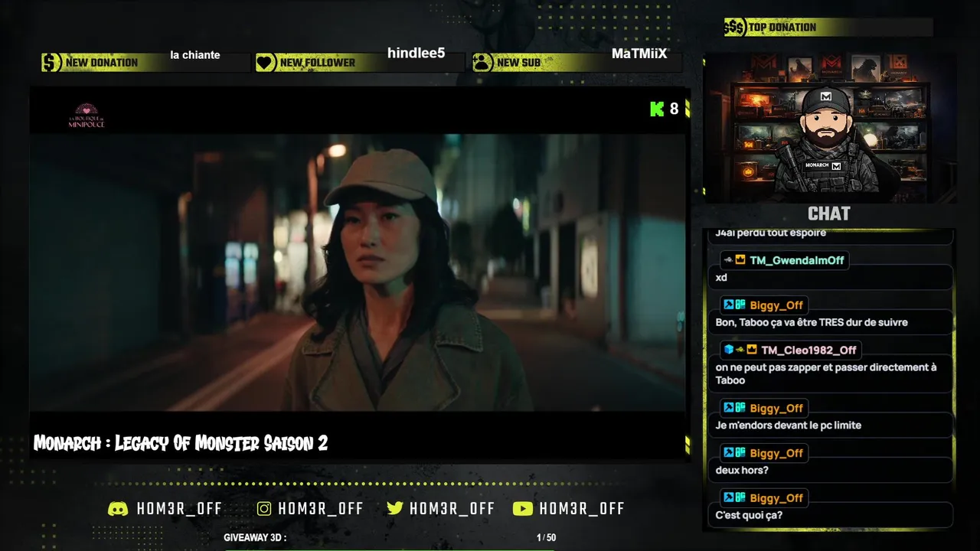Click the heart icon beside New Follower
The width and height of the screenshot is (980, 551).
266,62
